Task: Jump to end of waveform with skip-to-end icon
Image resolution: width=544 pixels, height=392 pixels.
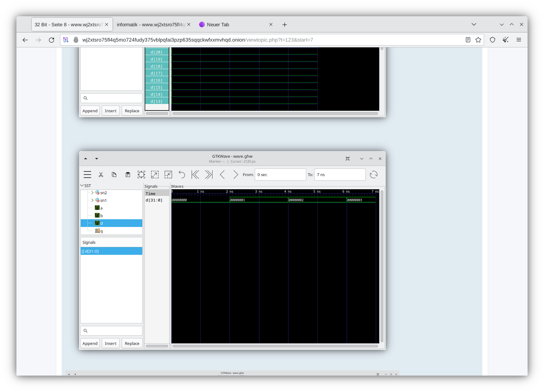Action: point(208,174)
